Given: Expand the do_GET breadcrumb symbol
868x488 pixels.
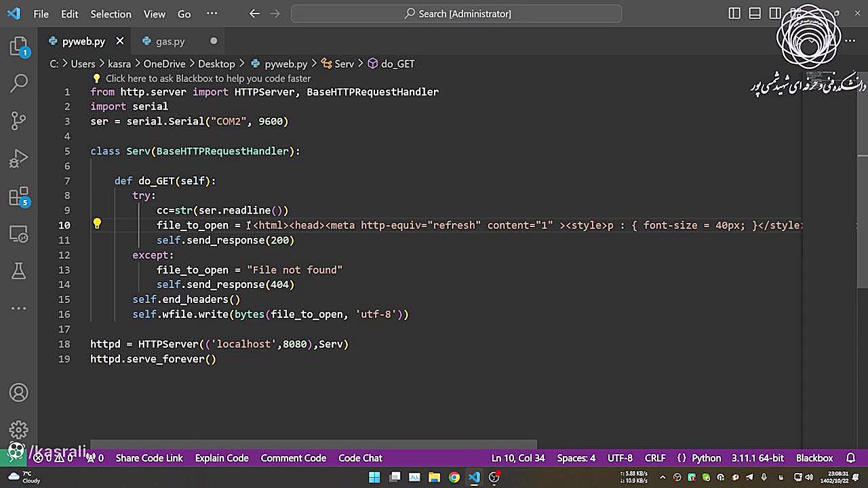Looking at the screenshot, I should point(397,64).
